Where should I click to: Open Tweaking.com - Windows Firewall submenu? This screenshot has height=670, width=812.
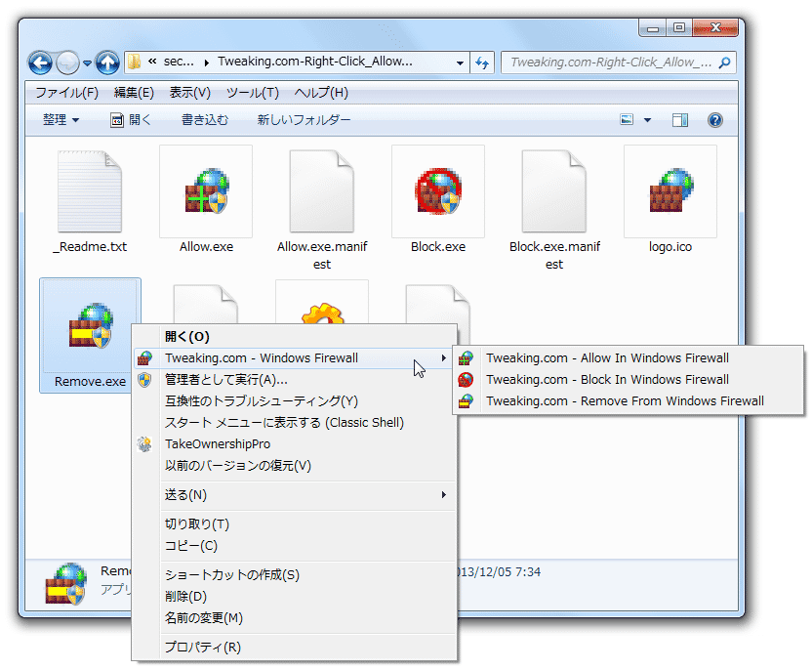pyautogui.click(x=294, y=358)
